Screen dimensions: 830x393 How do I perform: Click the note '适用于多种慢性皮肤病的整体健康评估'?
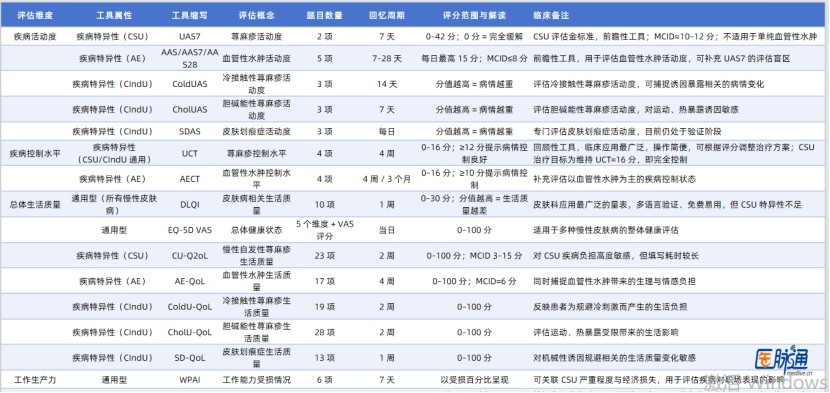[606, 230]
